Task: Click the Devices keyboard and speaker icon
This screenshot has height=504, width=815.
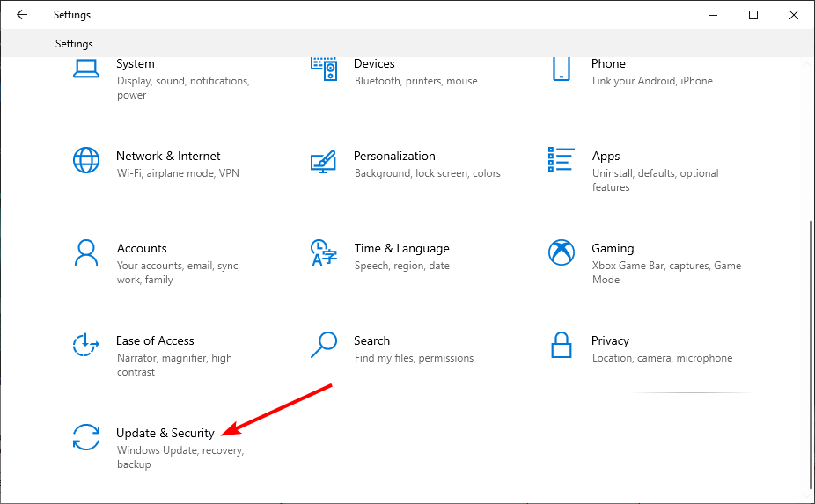Action: pos(324,69)
